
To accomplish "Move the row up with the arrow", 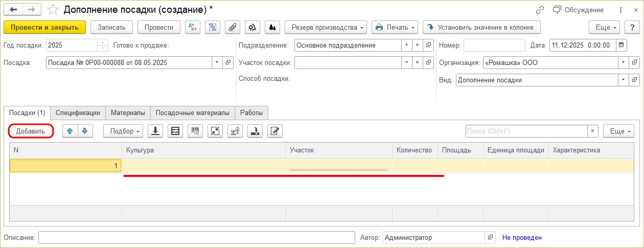I will (70, 131).
